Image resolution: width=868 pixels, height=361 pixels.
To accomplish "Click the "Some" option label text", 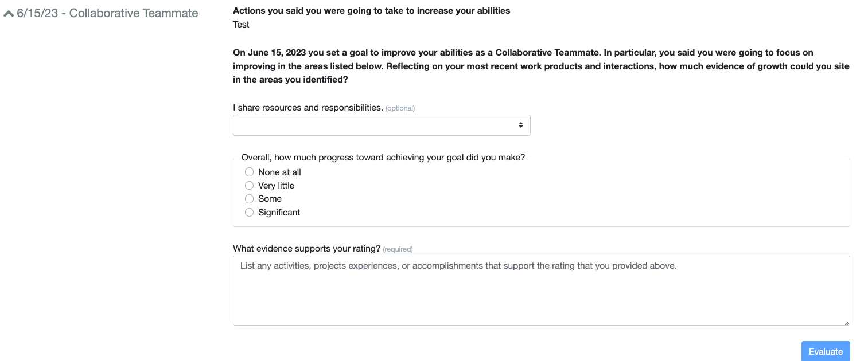I will click(270, 199).
